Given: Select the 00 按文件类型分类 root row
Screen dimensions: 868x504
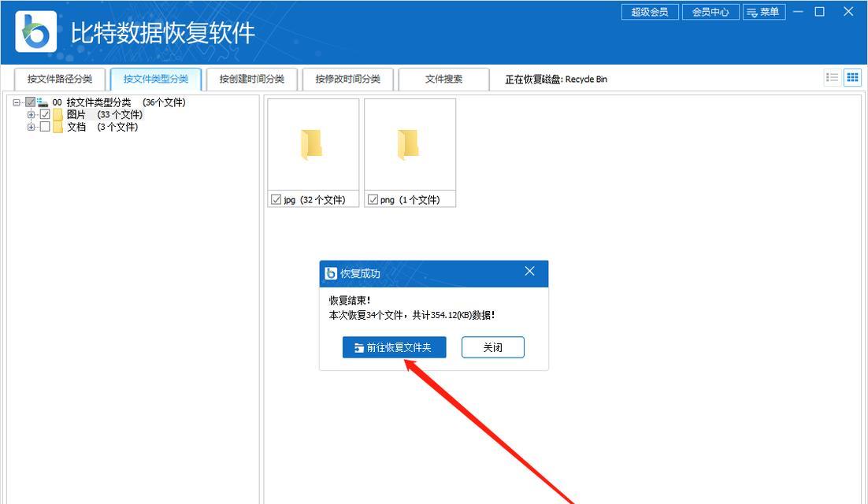Looking at the screenshot, I should (119, 102).
